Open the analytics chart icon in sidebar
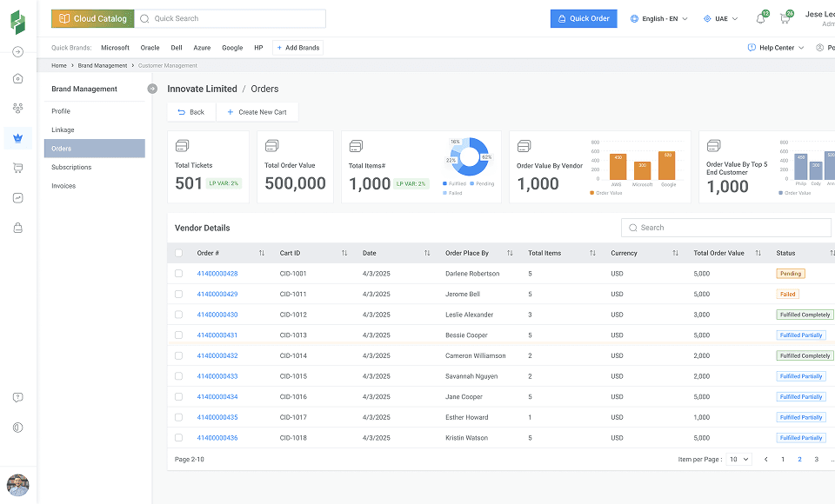Image resolution: width=835 pixels, height=504 pixels. (18, 197)
